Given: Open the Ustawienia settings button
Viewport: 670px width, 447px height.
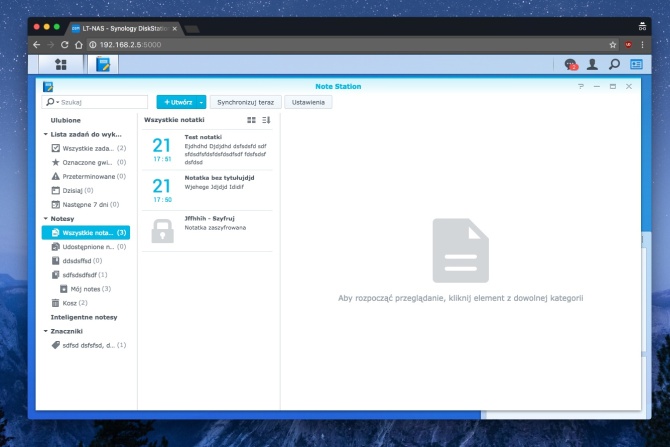Looking at the screenshot, I should [308, 102].
